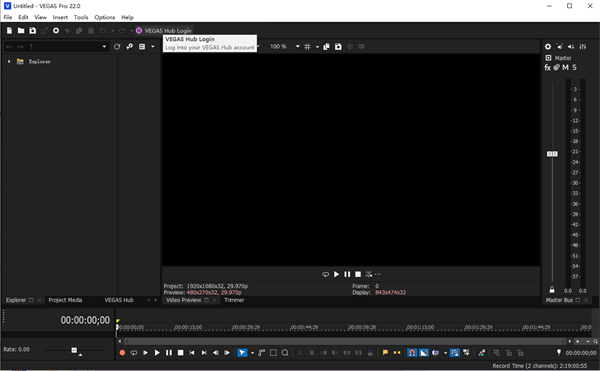The height and width of the screenshot is (371, 600).
Task: Switch to the VEGAS Hub tab
Action: click(119, 300)
